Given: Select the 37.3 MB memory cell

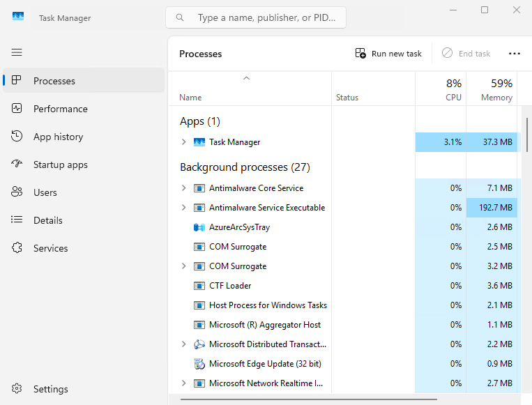Looking at the screenshot, I should (x=492, y=142).
